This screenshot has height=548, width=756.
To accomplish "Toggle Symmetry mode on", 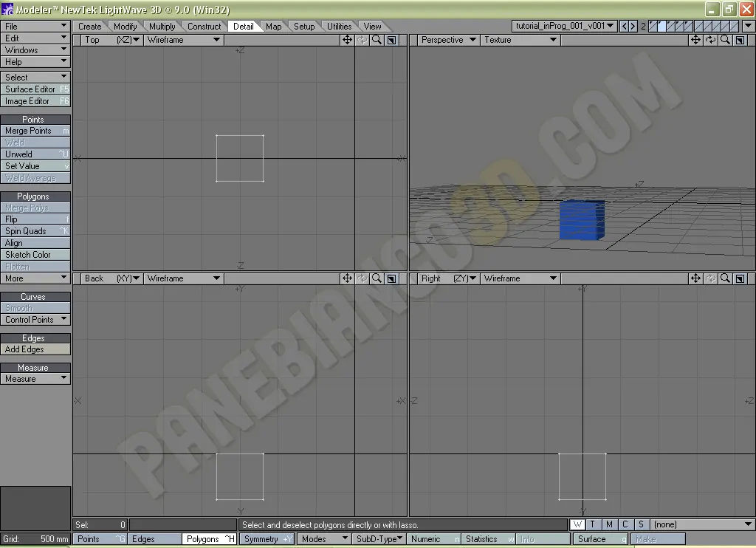I will click(x=267, y=539).
